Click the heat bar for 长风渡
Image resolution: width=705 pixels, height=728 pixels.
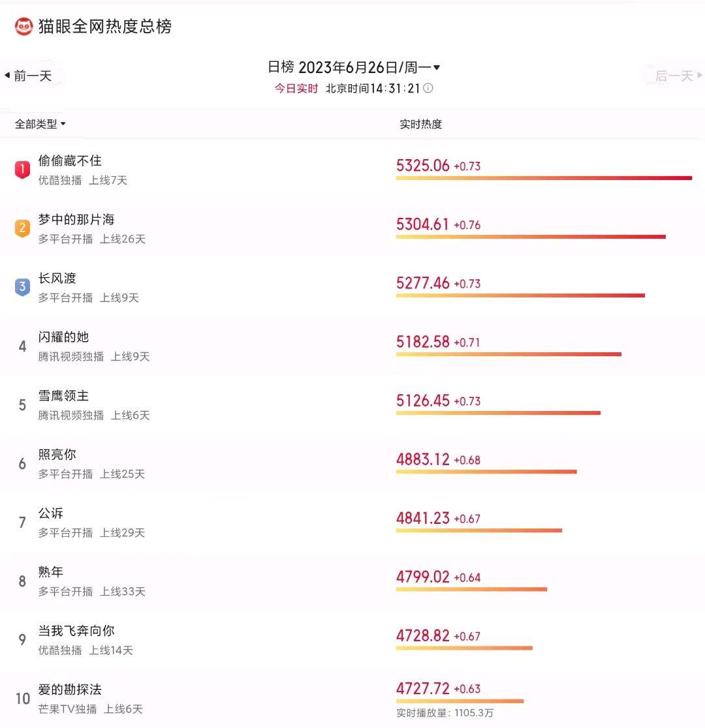[x=520, y=296]
